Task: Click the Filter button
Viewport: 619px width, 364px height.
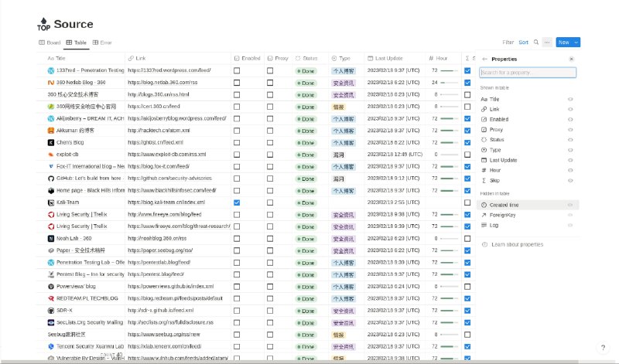Action: tap(508, 43)
